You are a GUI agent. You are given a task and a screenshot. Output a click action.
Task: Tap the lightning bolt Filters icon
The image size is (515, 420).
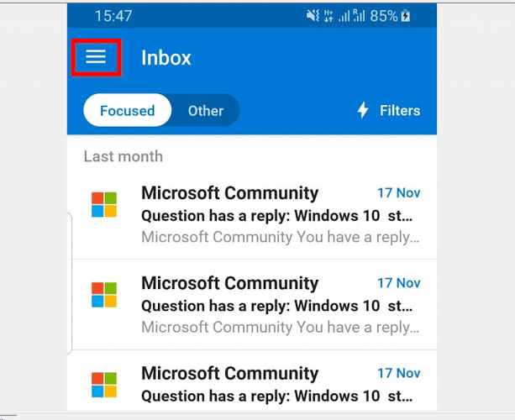pyautogui.click(x=363, y=110)
